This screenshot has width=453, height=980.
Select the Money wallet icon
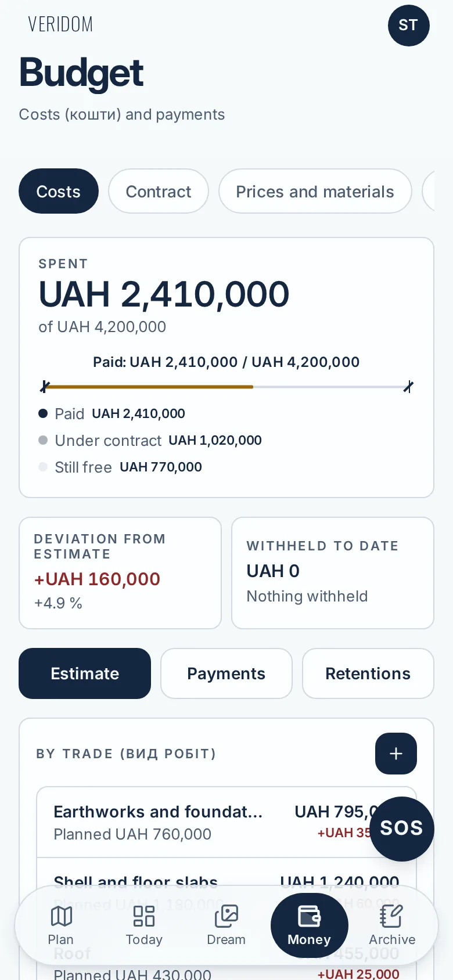tap(310, 916)
